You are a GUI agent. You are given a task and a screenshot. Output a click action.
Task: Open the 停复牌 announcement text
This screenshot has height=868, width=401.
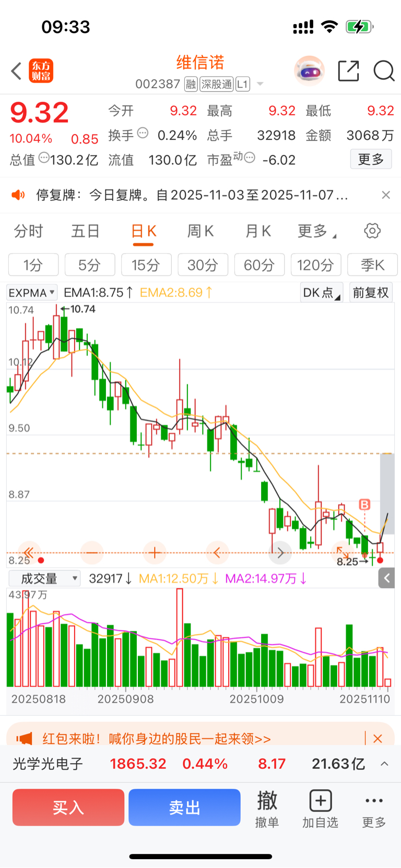pos(192,195)
